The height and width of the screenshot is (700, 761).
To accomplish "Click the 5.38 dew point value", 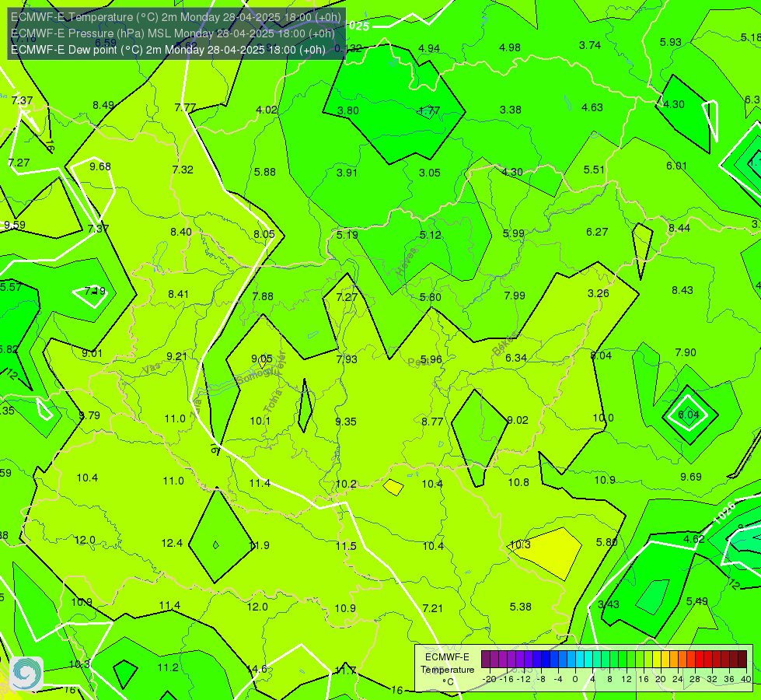I will (520, 607).
